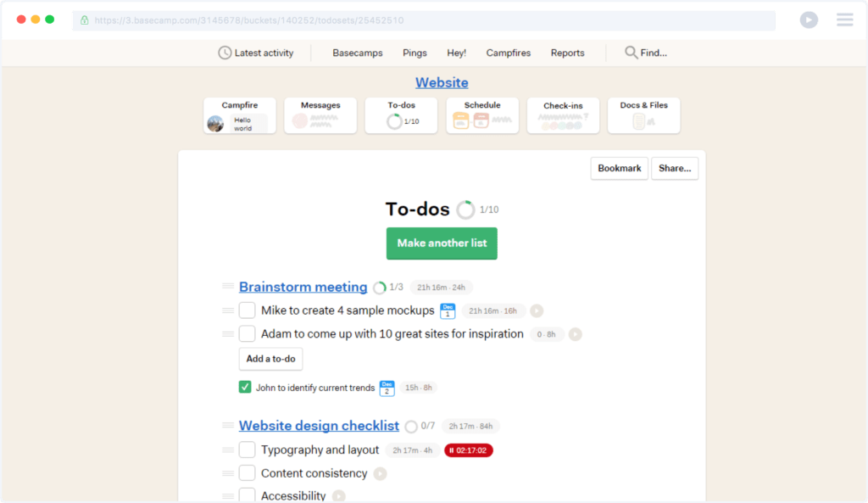This screenshot has width=868, height=503.
Task: Click the 1/10 progress ring beside To-dos
Action: click(465, 209)
